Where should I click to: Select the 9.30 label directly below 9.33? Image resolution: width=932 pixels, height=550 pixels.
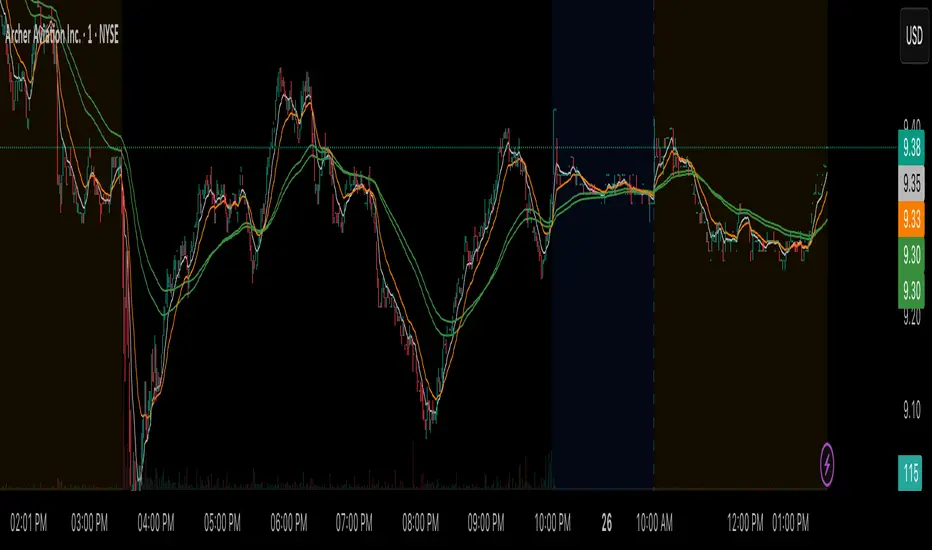pyautogui.click(x=911, y=255)
